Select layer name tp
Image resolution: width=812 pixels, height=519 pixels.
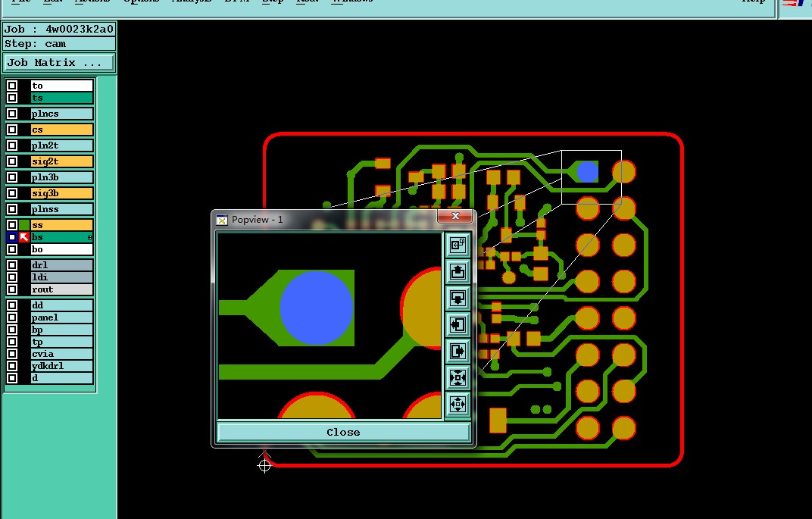61,342
